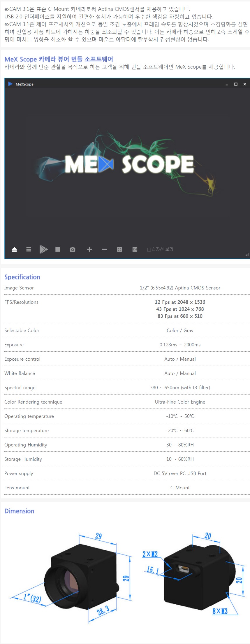Click the 'Dimension' heading
250x644 pixels.
(x=19, y=511)
